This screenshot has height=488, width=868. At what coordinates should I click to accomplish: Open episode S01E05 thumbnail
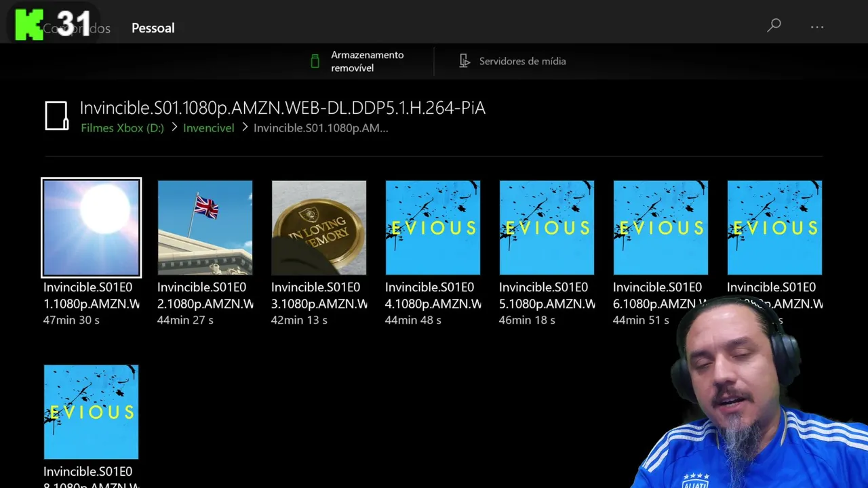[547, 228]
